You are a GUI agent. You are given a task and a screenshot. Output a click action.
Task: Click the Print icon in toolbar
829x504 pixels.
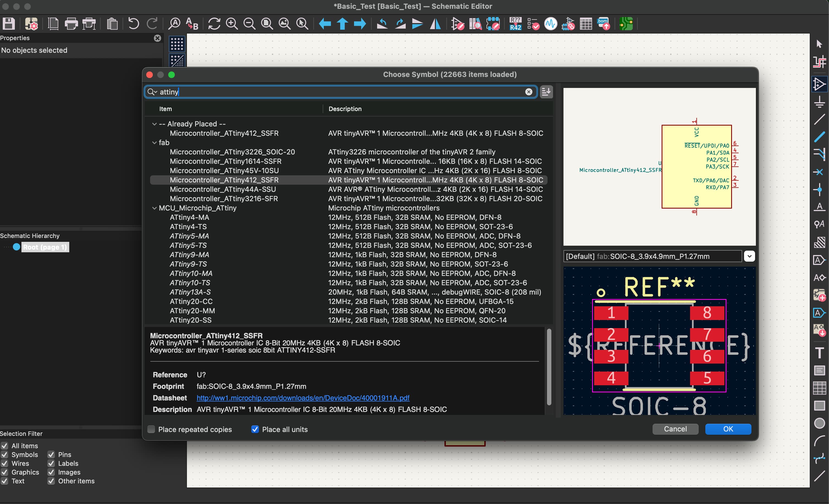point(71,24)
